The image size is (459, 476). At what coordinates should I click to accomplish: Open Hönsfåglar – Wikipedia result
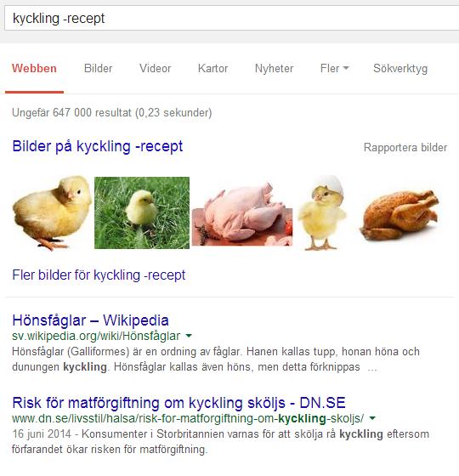[90, 320]
